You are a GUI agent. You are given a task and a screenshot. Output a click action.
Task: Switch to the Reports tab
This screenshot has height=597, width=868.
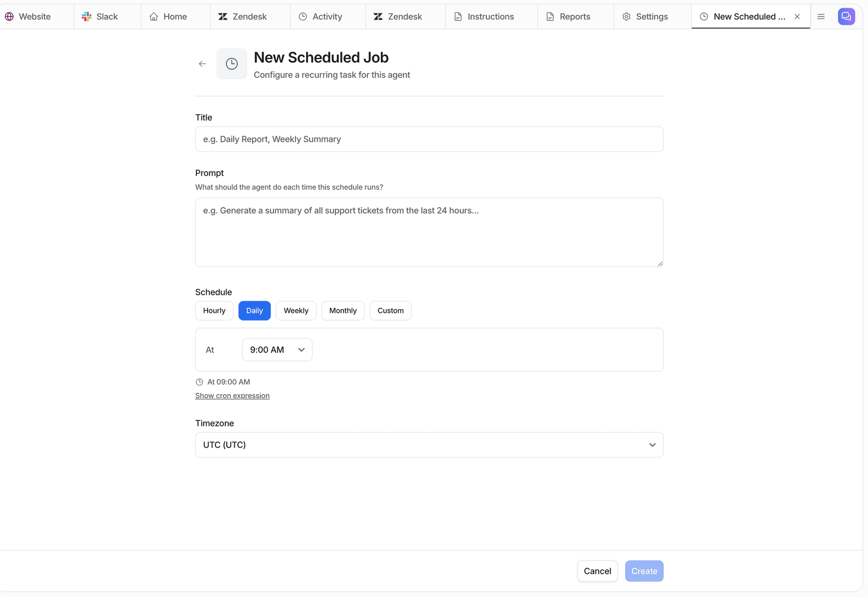pyautogui.click(x=576, y=17)
